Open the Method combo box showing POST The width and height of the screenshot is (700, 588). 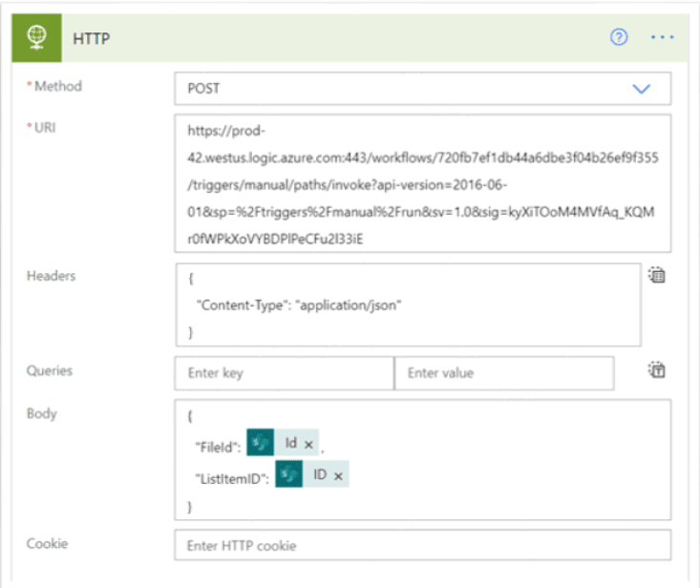[x=401, y=89]
